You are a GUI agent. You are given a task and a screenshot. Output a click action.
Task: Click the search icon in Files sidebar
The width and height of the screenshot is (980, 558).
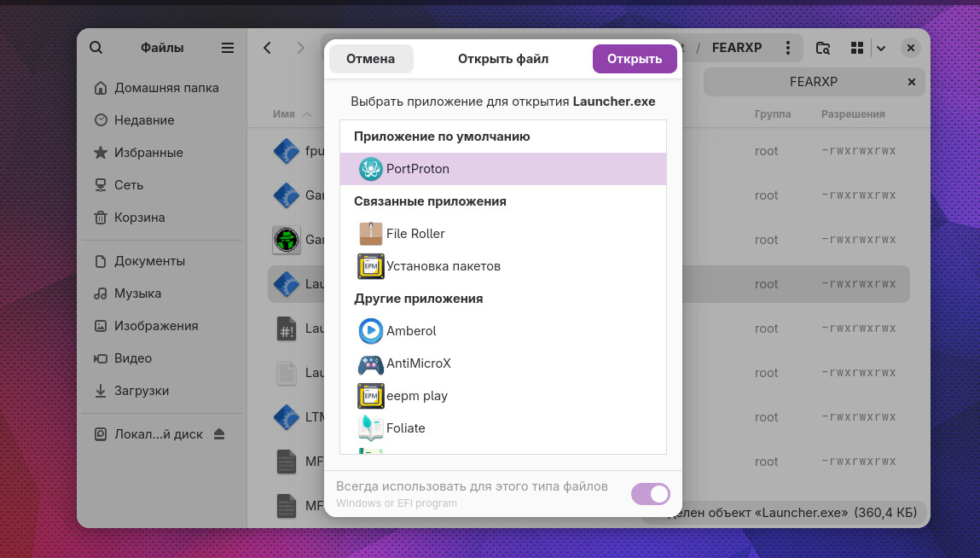[96, 48]
